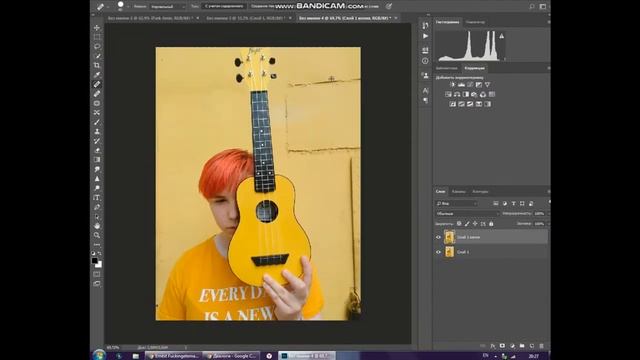Add a Levels adjustment

(x=461, y=84)
